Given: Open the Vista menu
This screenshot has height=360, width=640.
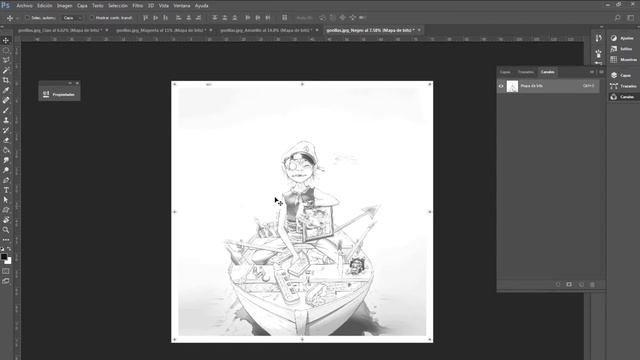Looking at the screenshot, I should [x=164, y=6].
